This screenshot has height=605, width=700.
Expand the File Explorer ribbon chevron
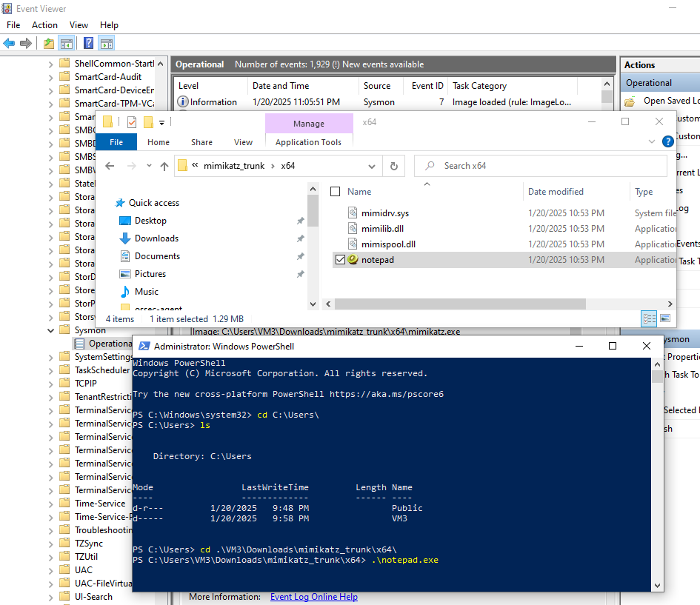652,141
